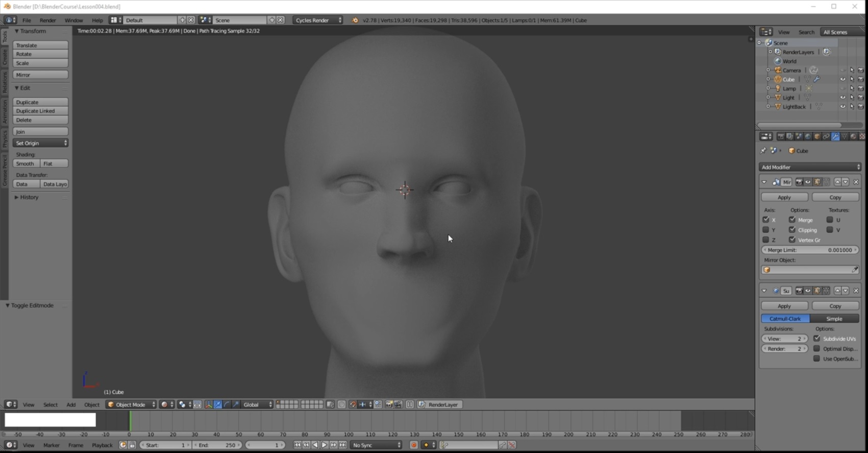
Task: Click the pin icon in properties header
Action: [x=763, y=151]
